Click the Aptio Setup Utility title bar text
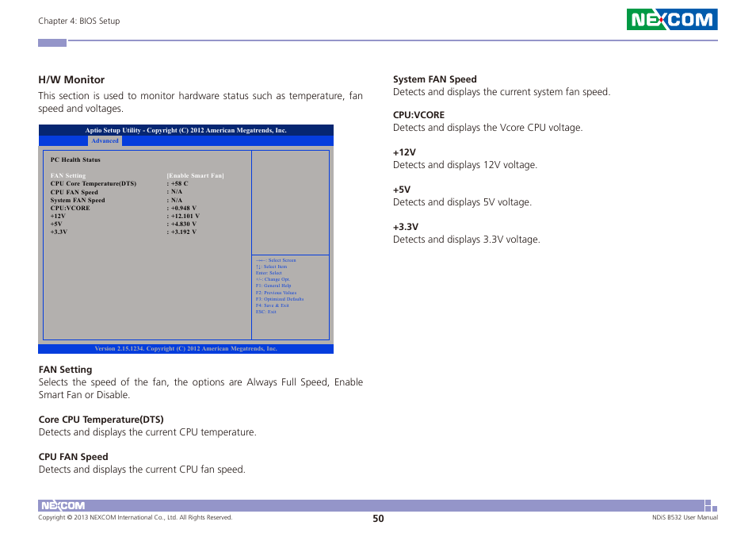Viewport: 756px width, 533px height. tap(185, 130)
